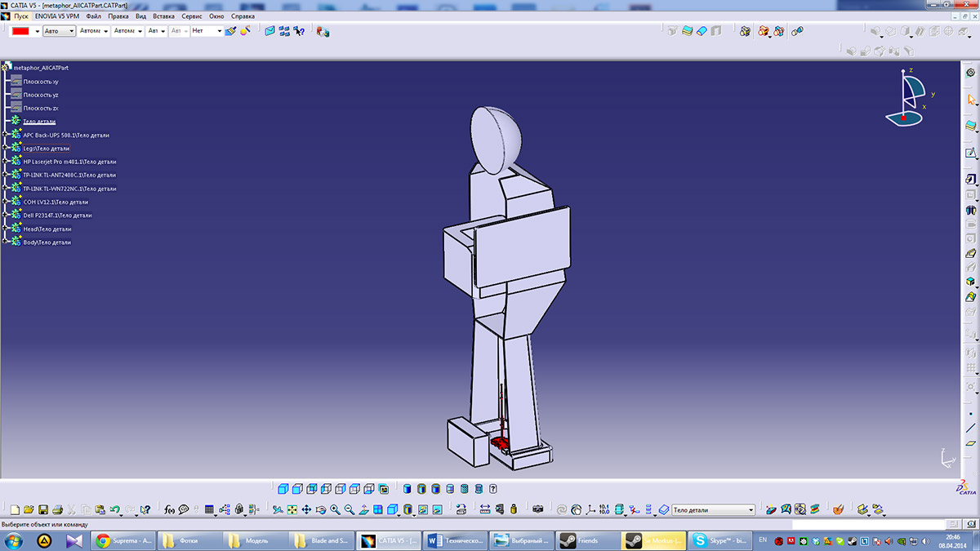This screenshot has width=980, height=551.
Task: Select the Painter brush icon in graphic properties
Action: point(230,31)
